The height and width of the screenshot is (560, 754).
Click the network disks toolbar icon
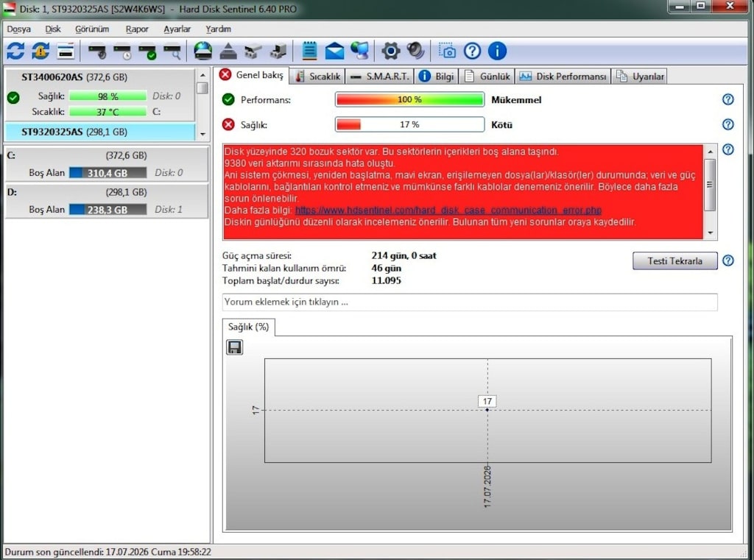pyautogui.click(x=253, y=51)
